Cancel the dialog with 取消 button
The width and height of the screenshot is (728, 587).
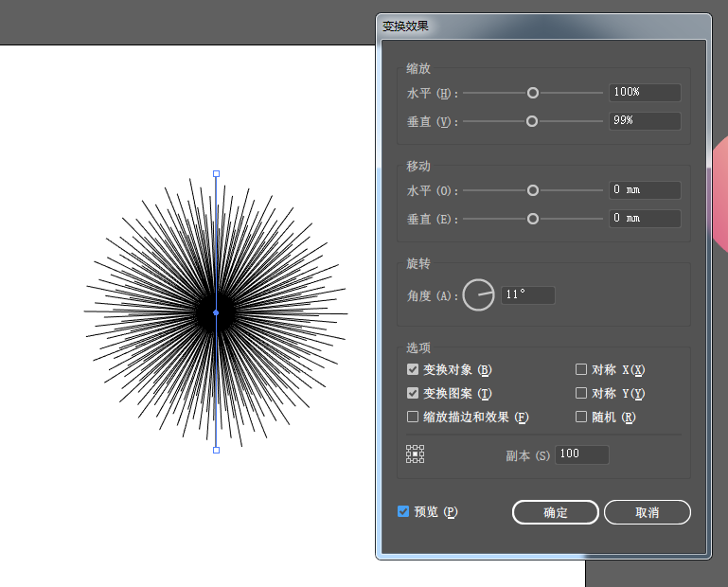(648, 512)
